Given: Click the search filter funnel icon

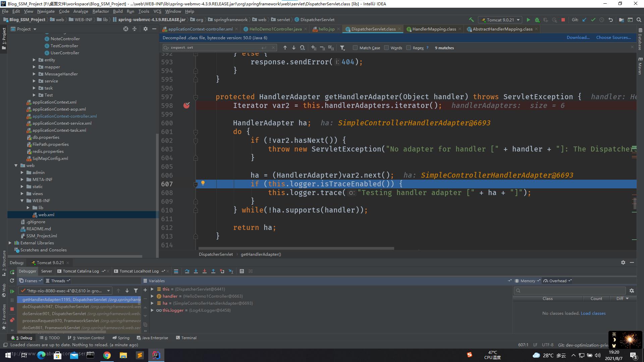Looking at the screenshot, I should coord(342,48).
